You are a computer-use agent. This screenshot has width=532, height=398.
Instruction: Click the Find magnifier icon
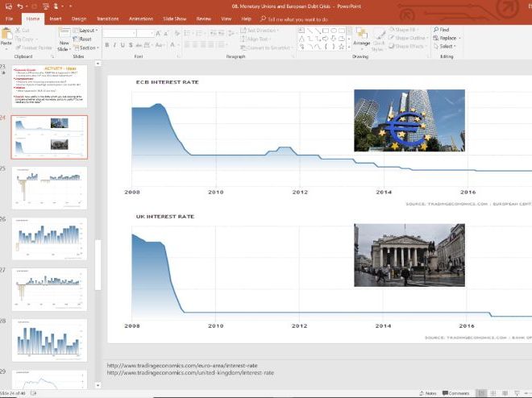click(436, 30)
